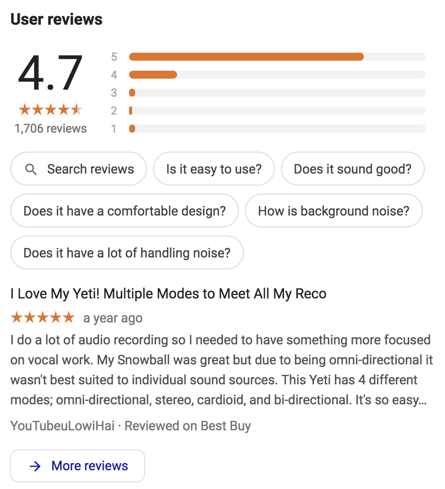Viewport: 445px width, 489px height.
Task: Pick "Does it have a lot of handling noise?"
Action: coord(127,253)
